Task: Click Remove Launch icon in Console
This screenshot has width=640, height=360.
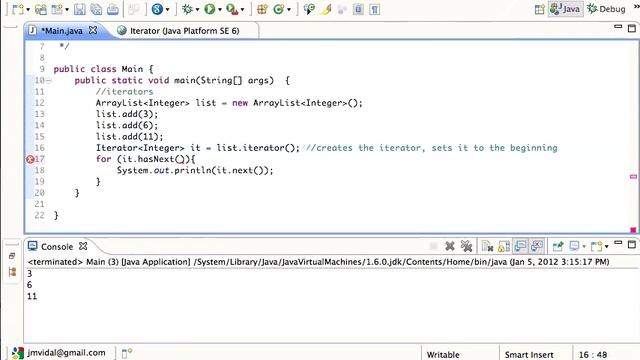Action: pos(450,246)
